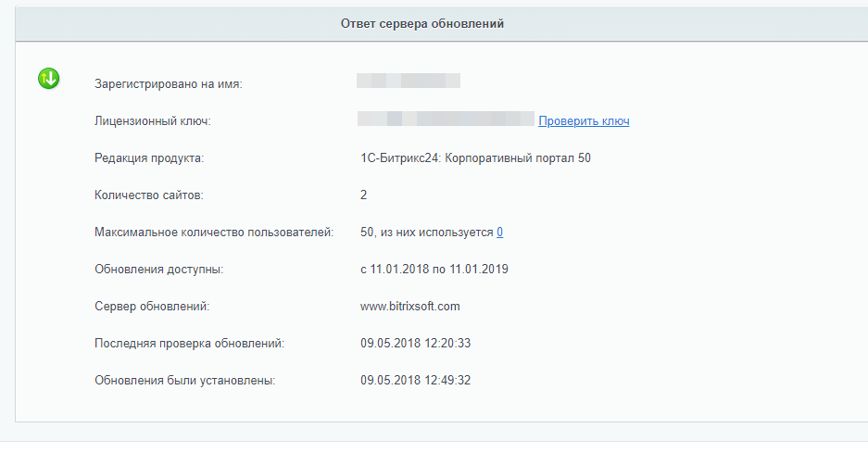Screen dimensions: 868x453
Task: Click the blurred registered name value
Action: (409, 81)
